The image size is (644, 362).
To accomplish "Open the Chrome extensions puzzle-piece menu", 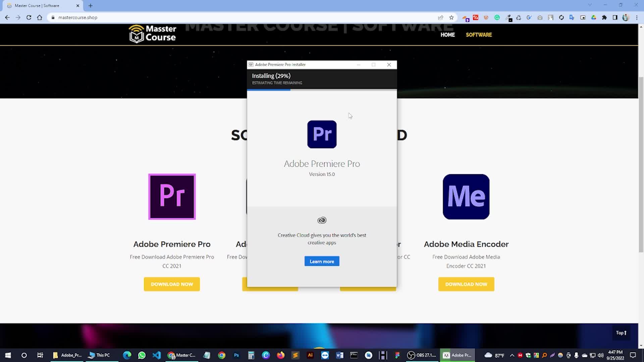I will coord(605,17).
